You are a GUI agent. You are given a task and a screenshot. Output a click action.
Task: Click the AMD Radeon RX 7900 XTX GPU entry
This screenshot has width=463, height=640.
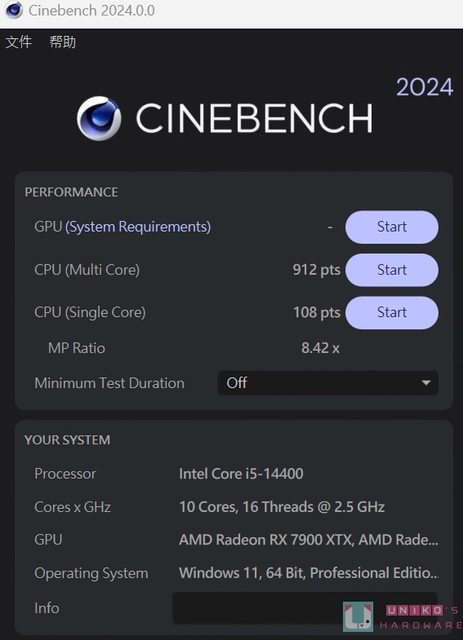coord(308,540)
